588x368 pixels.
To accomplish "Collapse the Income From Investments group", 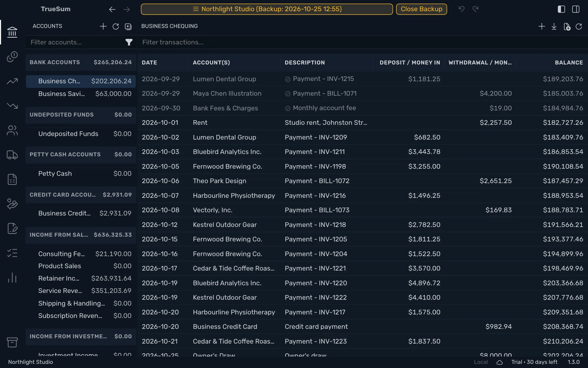I will pyautogui.click(x=81, y=336).
